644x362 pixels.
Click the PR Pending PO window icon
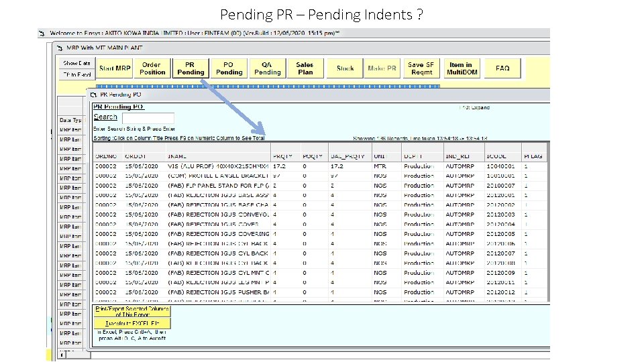pos(93,95)
